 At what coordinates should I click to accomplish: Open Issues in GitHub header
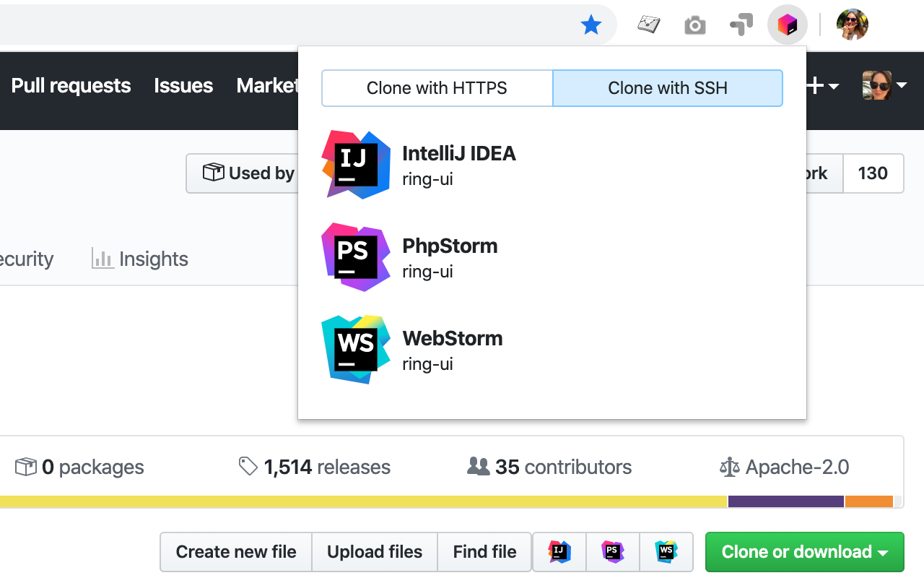[183, 85]
